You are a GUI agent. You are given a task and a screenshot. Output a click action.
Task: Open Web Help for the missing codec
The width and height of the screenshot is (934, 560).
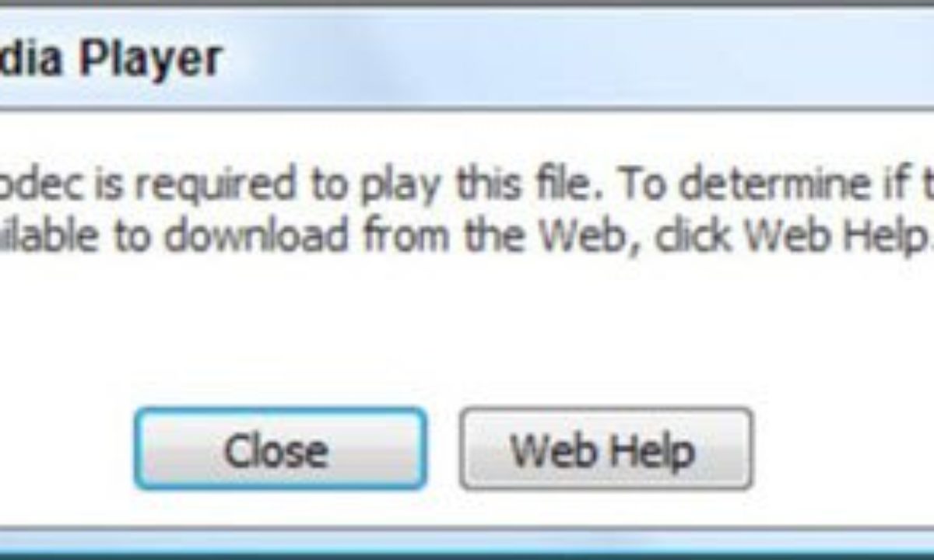606,449
